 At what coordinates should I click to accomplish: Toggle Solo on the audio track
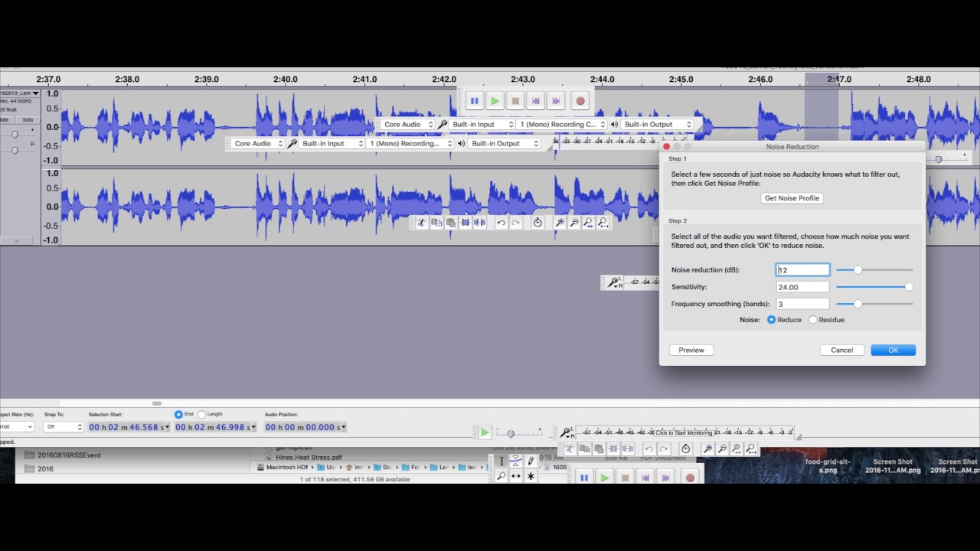[x=28, y=119]
